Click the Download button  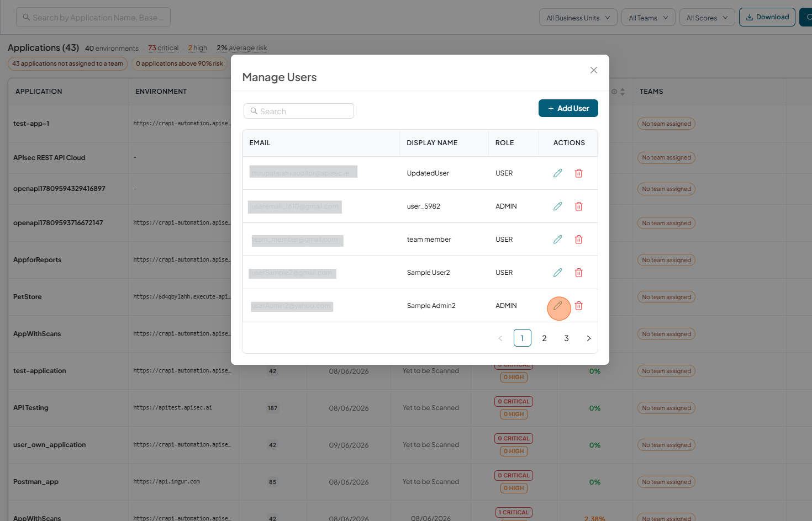(767, 17)
